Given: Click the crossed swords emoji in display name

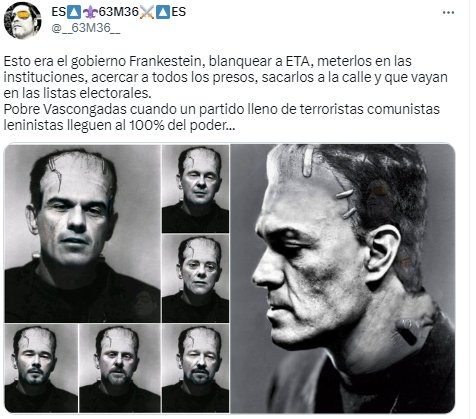Looking at the screenshot, I should 147,12.
